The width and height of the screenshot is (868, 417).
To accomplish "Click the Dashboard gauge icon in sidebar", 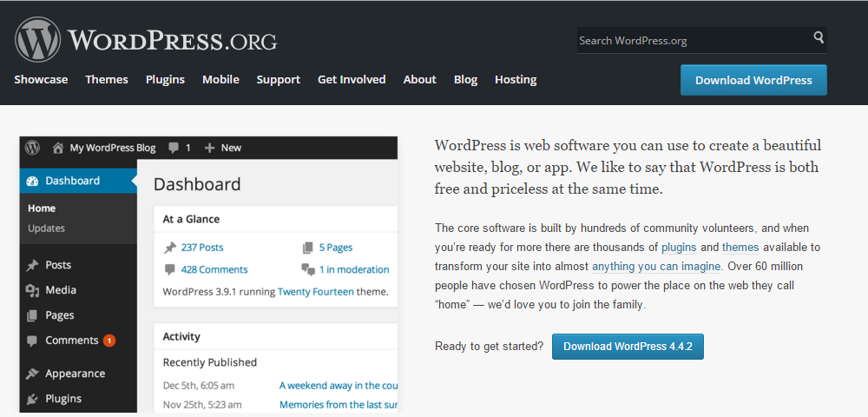I will click(x=32, y=181).
